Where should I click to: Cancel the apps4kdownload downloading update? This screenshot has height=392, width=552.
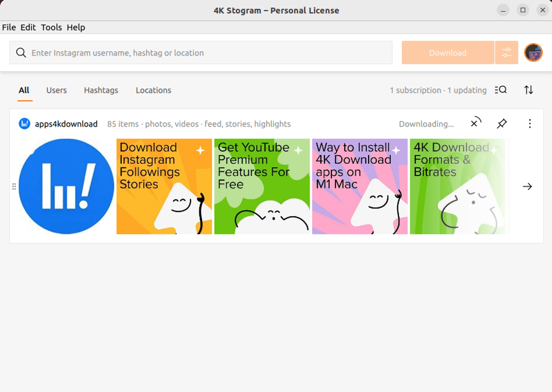coord(475,124)
